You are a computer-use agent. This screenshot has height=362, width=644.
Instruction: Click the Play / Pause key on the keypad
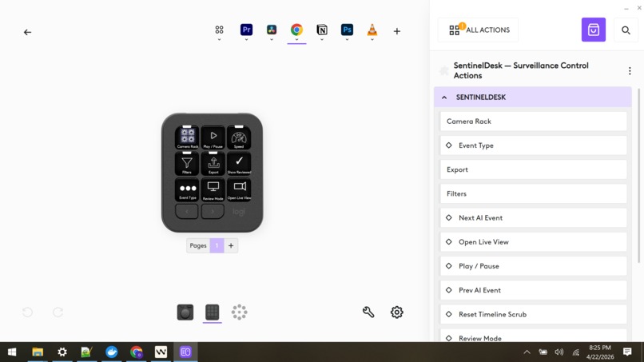pos(213,137)
